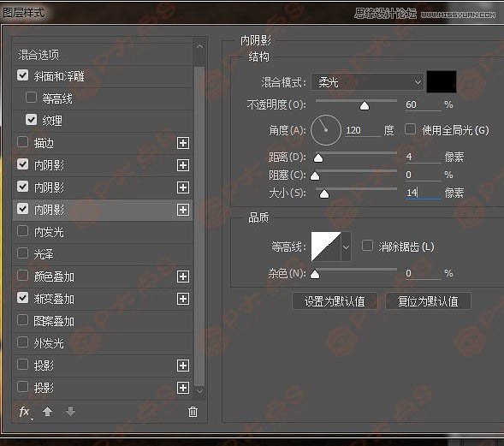The image size is (504, 446).
Task: Select the 斜面和浮雕 style label
Action: tap(59, 76)
